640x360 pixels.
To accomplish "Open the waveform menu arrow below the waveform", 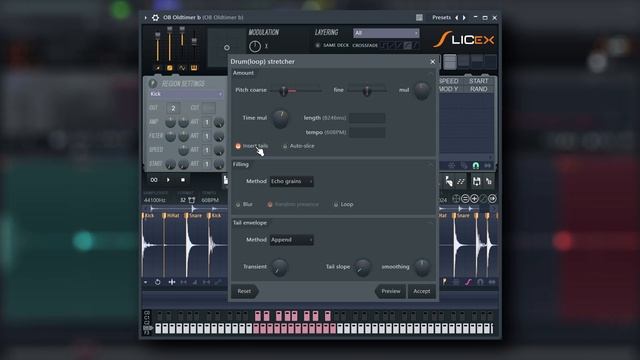I will tap(146, 282).
